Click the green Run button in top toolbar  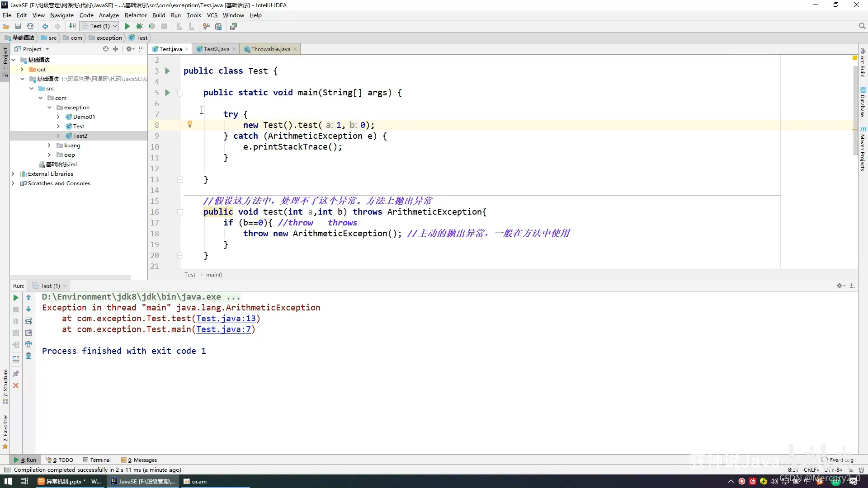[x=127, y=26]
